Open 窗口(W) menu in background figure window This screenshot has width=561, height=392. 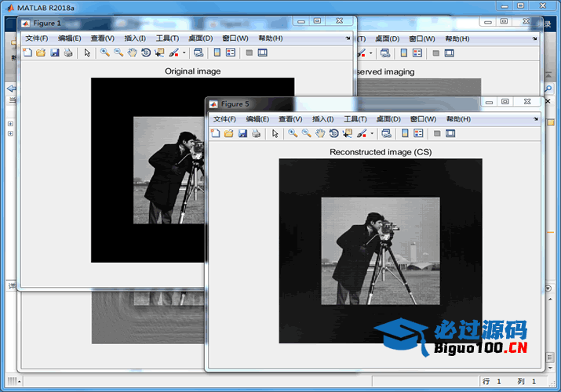pyautogui.click(x=422, y=38)
